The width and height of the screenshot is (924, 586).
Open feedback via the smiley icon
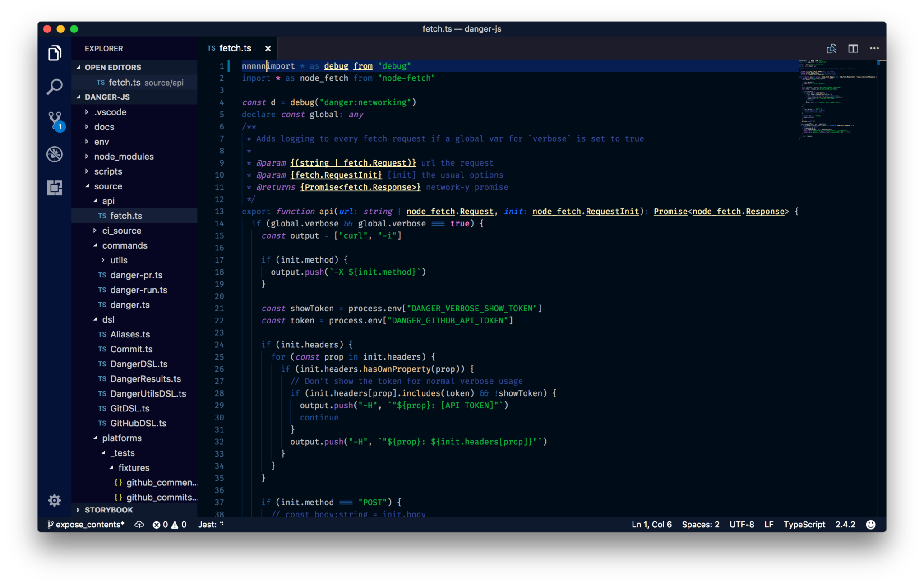[x=870, y=524]
